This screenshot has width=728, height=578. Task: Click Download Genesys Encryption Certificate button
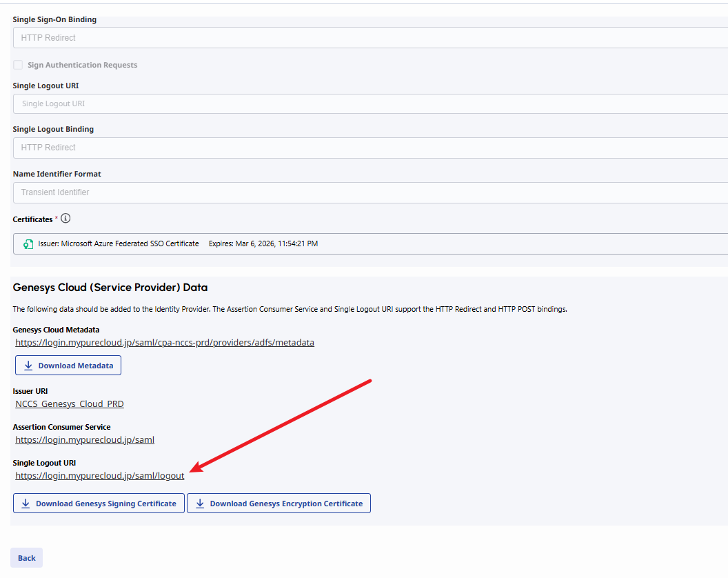279,504
